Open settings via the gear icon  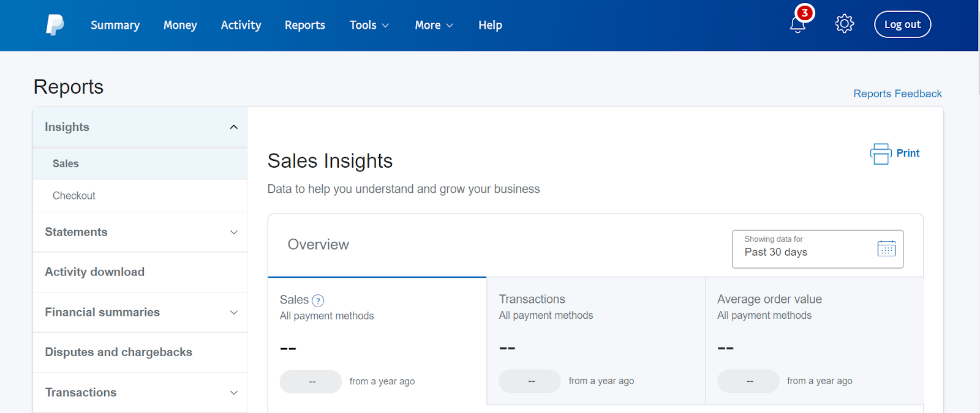point(845,24)
